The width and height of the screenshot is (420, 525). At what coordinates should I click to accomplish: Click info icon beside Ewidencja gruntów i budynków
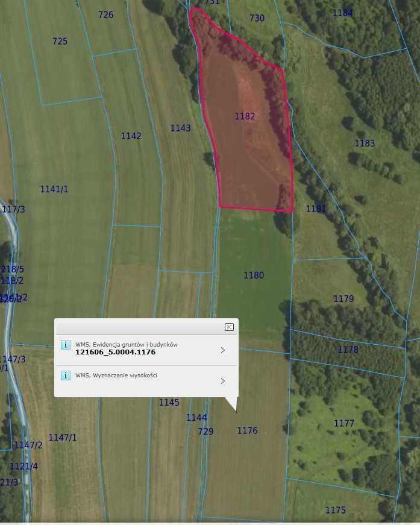click(66, 345)
